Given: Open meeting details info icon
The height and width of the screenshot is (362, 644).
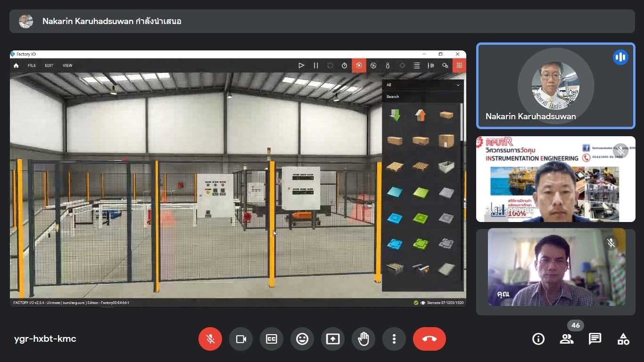Looking at the screenshot, I should tap(538, 339).
